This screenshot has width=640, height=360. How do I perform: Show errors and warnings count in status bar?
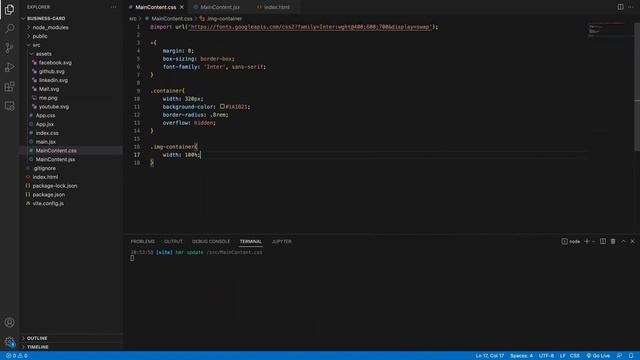point(17,356)
